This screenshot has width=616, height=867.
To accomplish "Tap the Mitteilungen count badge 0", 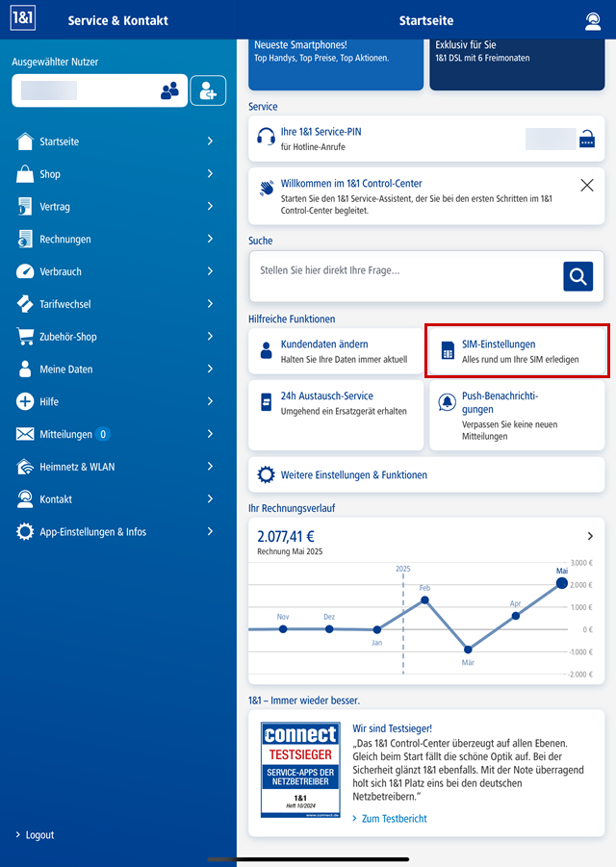I will [103, 434].
